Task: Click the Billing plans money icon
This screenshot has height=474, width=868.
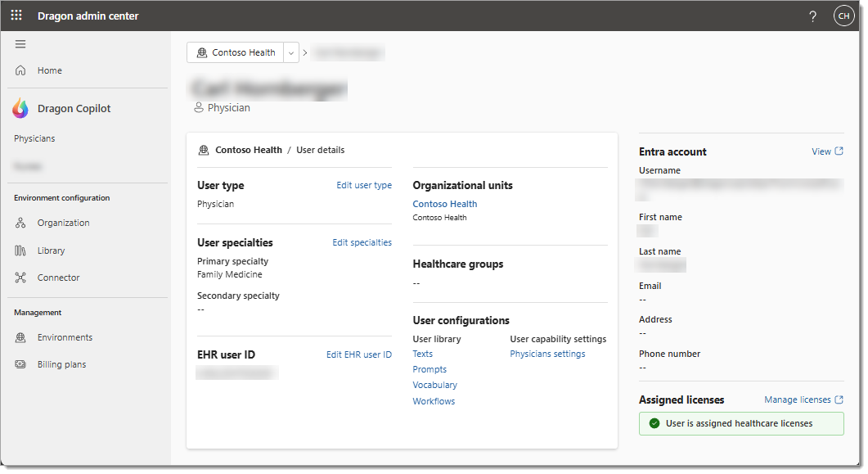Action: (x=20, y=364)
